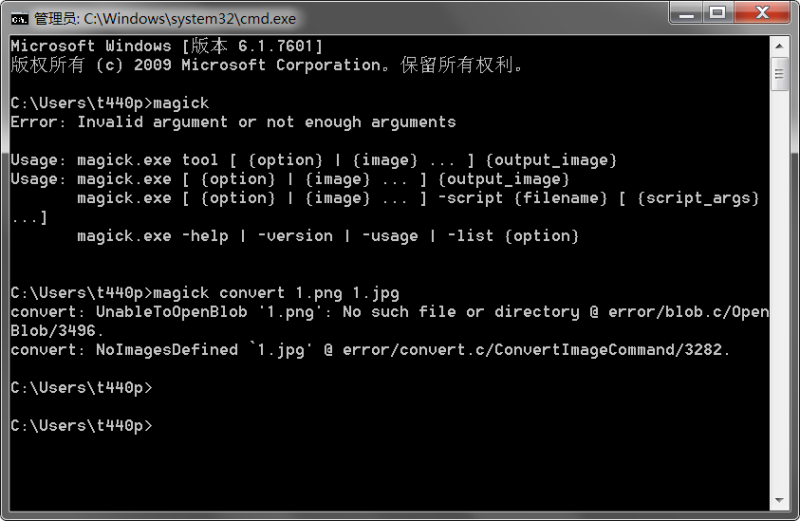Click the 'Usage: magick.exe tool' line
Screen dimensions: 800x521
[314, 160]
